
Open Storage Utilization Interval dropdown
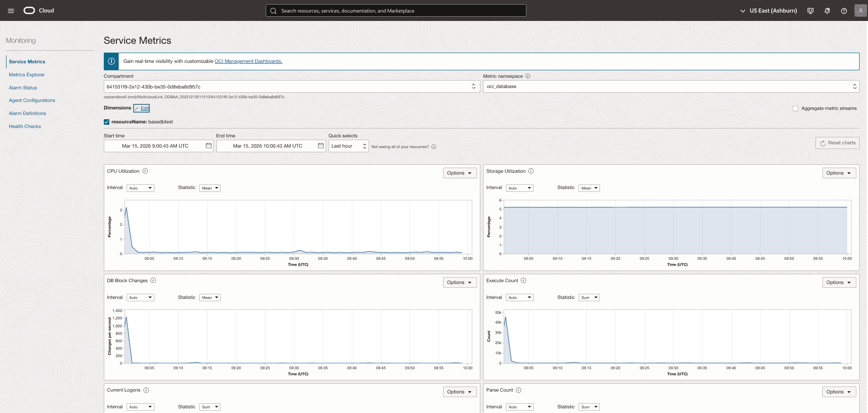pyautogui.click(x=520, y=188)
